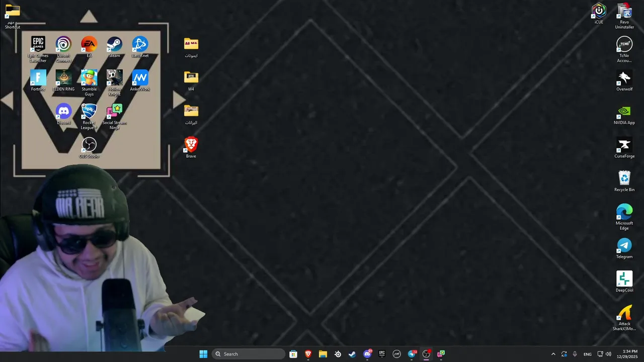The height and width of the screenshot is (362, 644).
Task: Select the TcNo Account Switcher desktop icon
Action: click(624, 49)
